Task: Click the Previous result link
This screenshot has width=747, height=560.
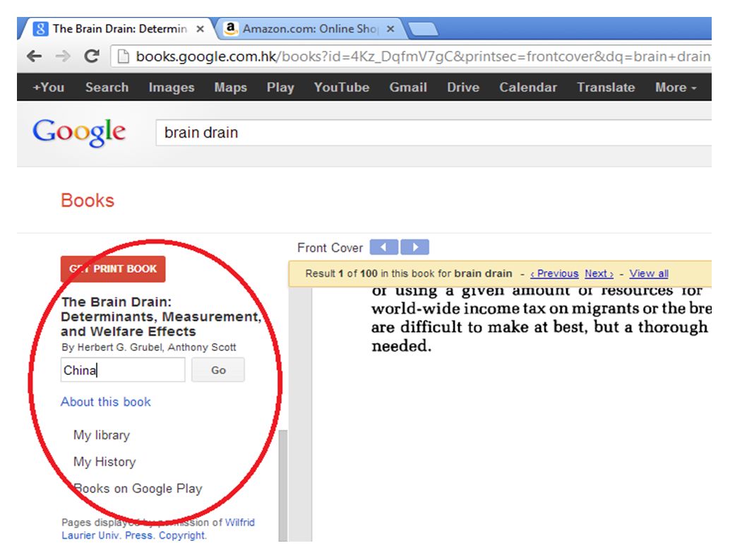Action: 554,273
